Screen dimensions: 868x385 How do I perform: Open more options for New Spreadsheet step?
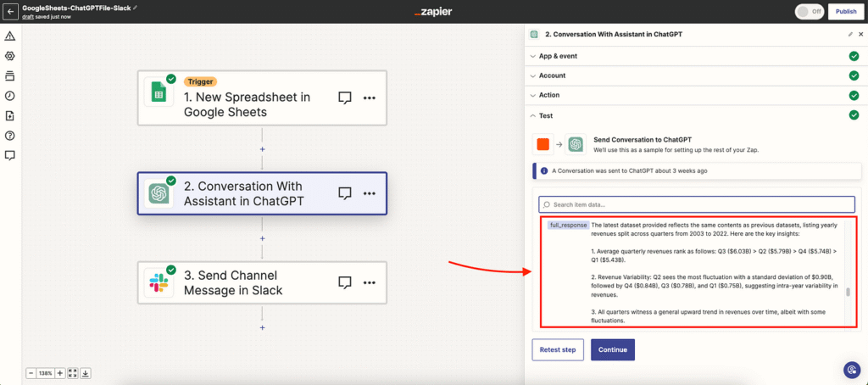pos(370,98)
